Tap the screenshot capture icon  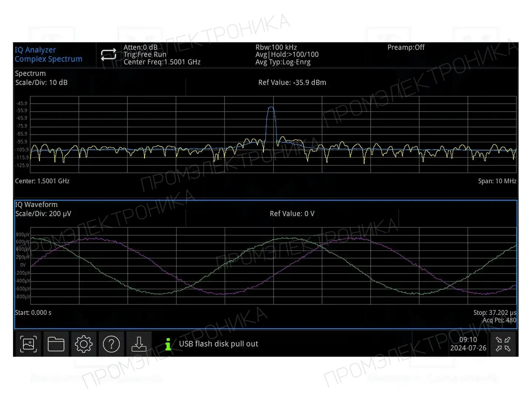(x=28, y=344)
